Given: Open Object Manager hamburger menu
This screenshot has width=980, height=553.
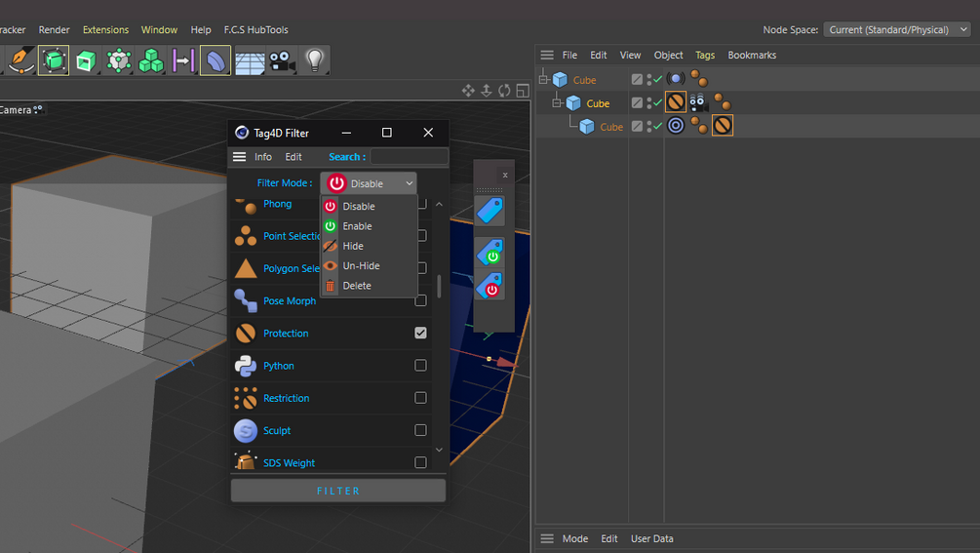Looking at the screenshot, I should coord(547,55).
